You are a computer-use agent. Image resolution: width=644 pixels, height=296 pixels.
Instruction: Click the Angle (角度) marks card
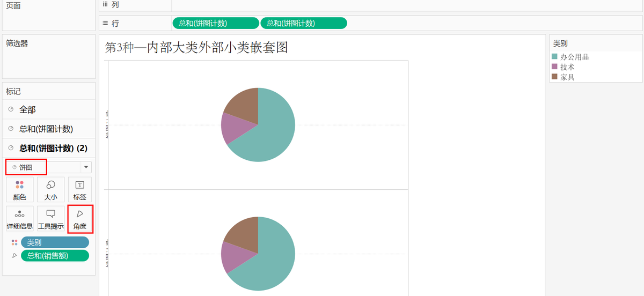(79, 219)
